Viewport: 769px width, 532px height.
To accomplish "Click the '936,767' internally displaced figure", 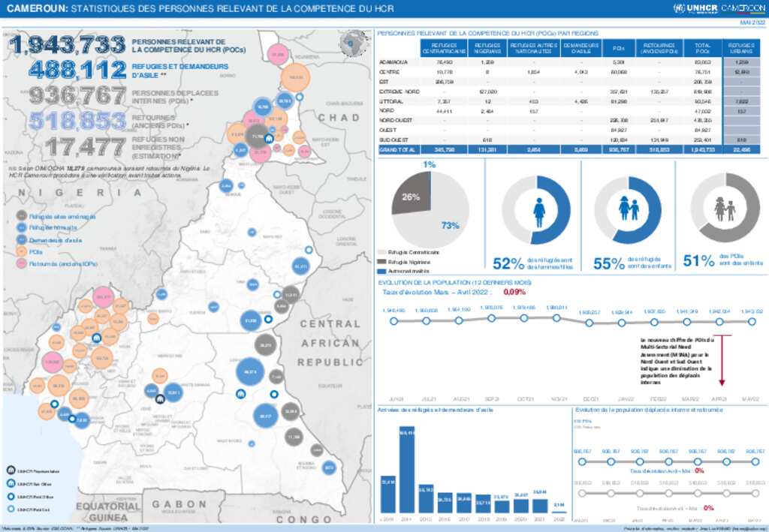I will 77,95.
